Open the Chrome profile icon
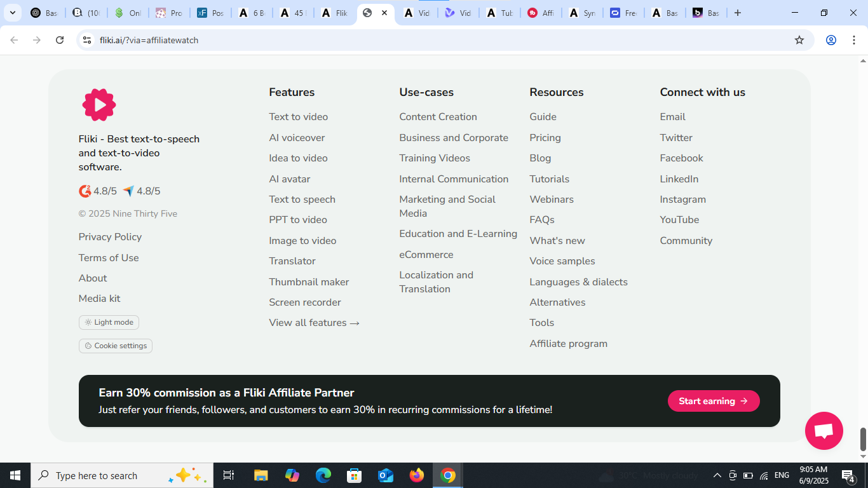Viewport: 868px width, 488px height. [x=831, y=40]
